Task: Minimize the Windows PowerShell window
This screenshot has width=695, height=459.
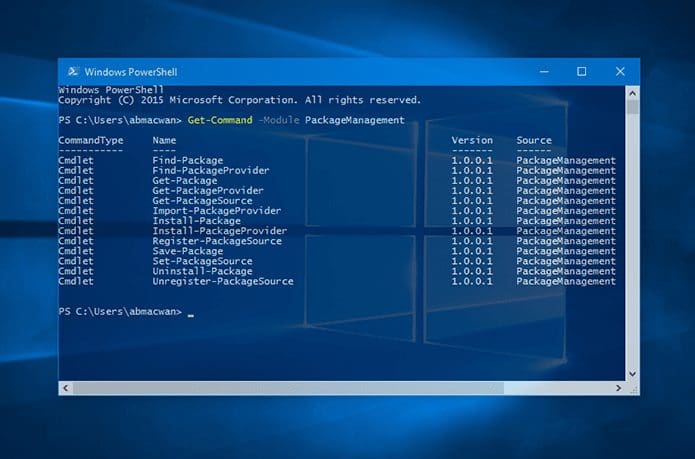Action: tap(544, 71)
